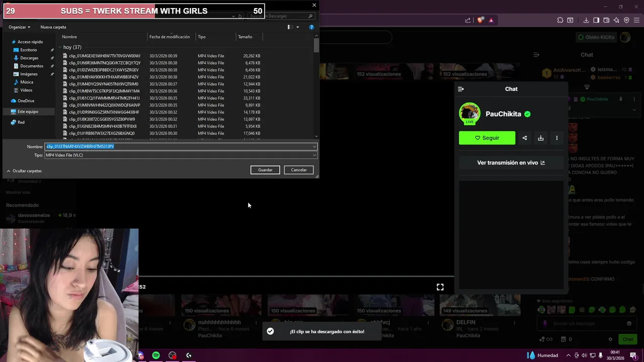Click the share page icon in address bar
Image resolution: width=644 pixels, height=362 pixels.
(x=468, y=20)
